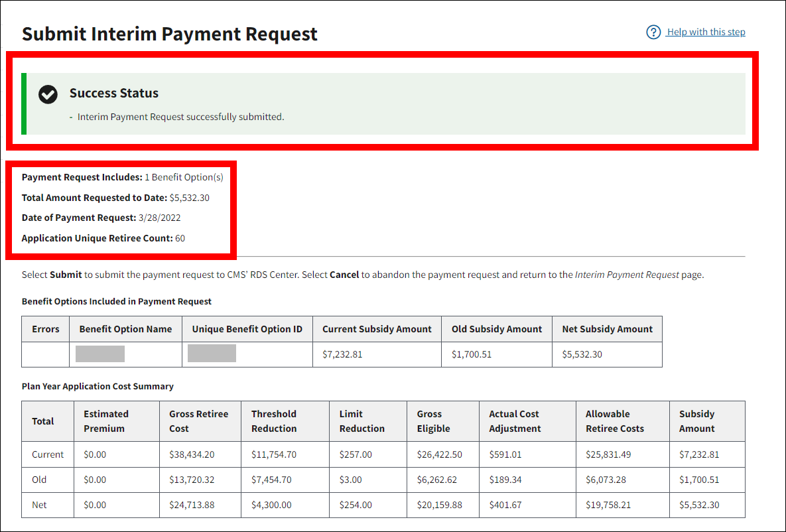Select the Success Status heading
Screen dimensions: 786x532
pyautogui.click(x=114, y=94)
